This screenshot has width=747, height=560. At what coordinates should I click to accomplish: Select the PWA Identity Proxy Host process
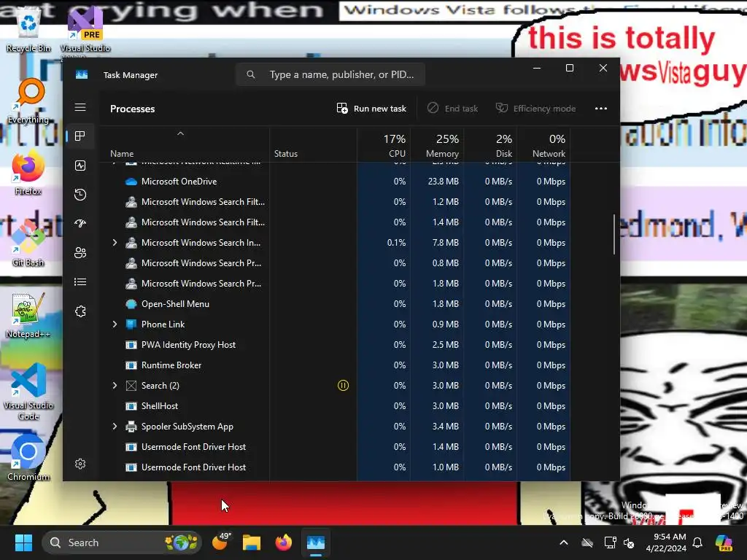click(335, 345)
